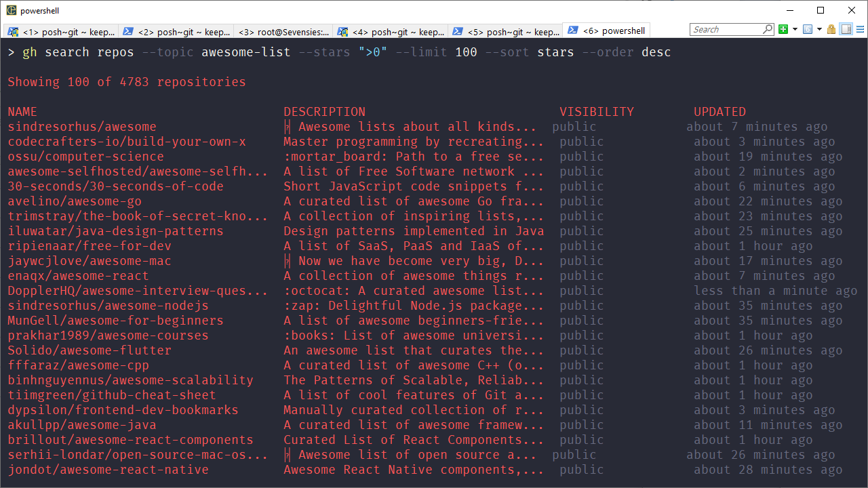Screen dimensions: 868x488
Task: Click 'about 19 minutes ago' timestamp
Action: tap(768, 157)
